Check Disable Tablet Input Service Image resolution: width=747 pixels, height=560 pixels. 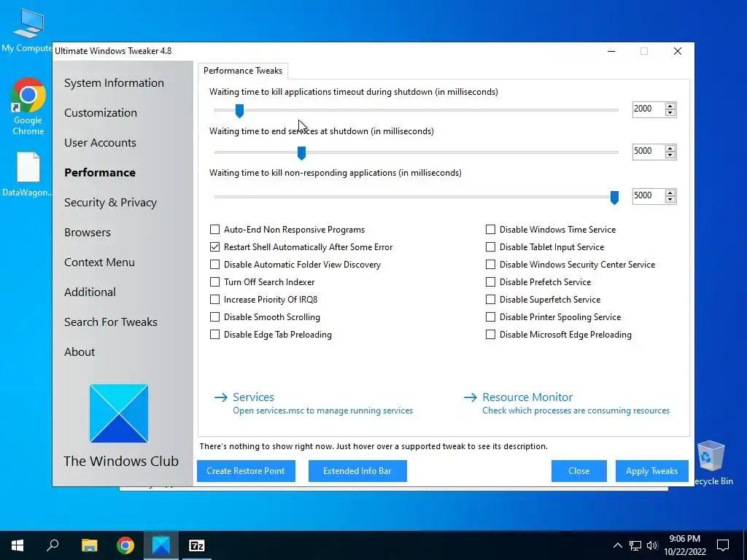click(x=490, y=247)
